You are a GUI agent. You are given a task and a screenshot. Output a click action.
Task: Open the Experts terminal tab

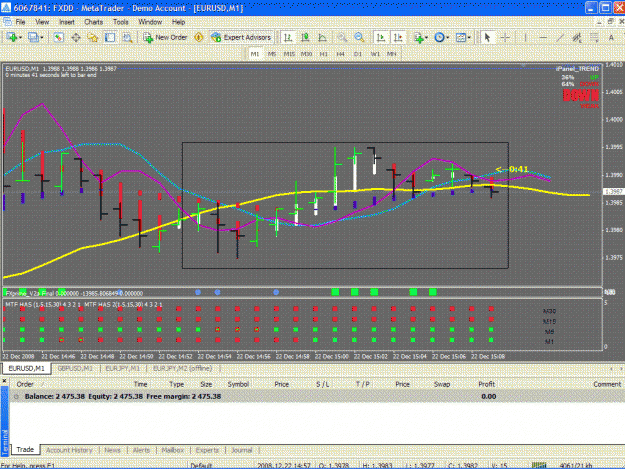[207, 450]
